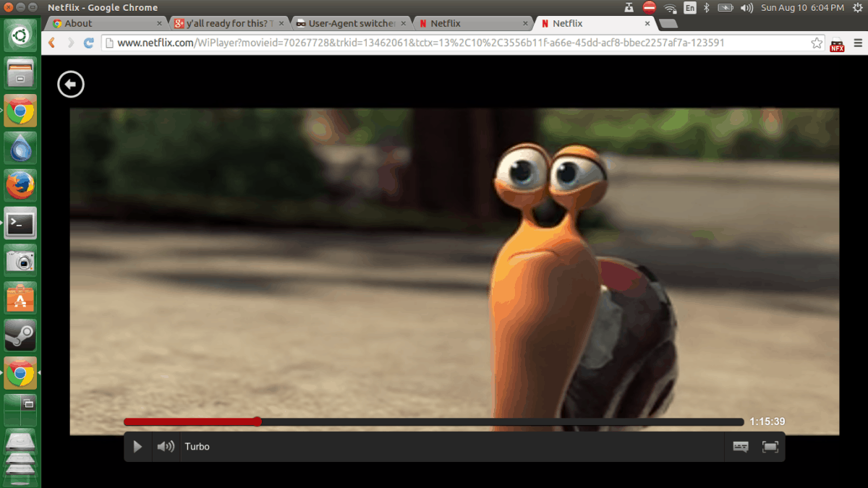868x488 pixels.
Task: Click the red playback position handle
Action: 257,421
